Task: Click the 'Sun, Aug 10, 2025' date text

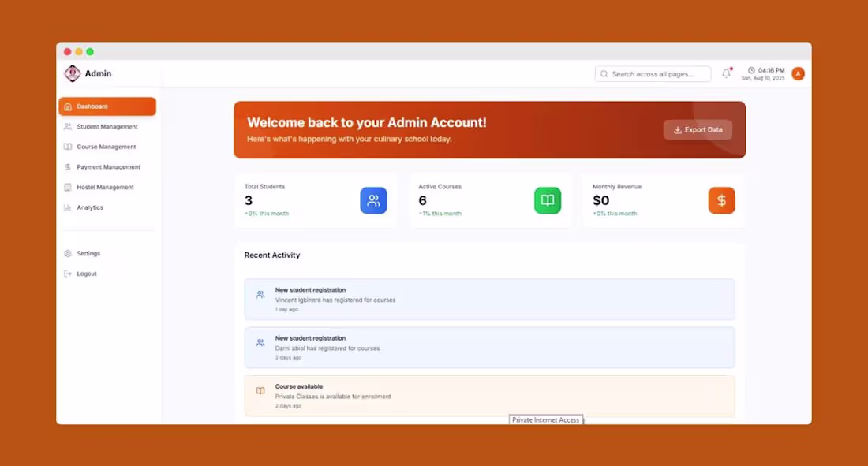Action: (x=763, y=79)
